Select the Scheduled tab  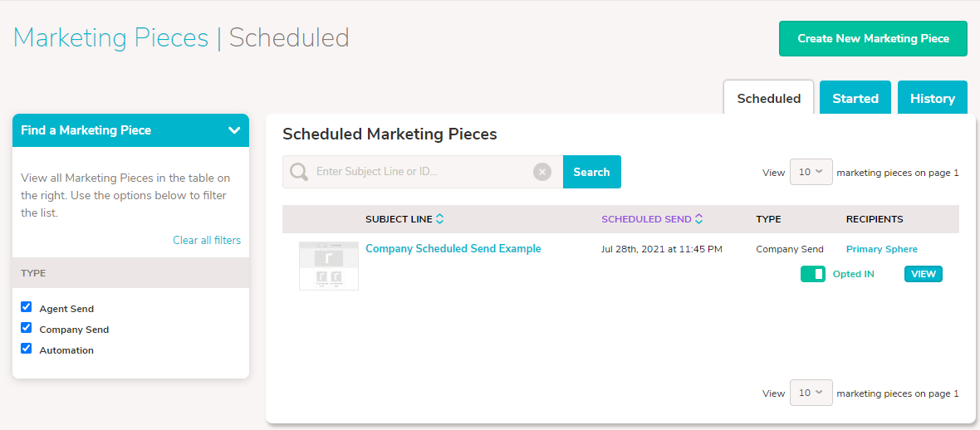(x=769, y=98)
